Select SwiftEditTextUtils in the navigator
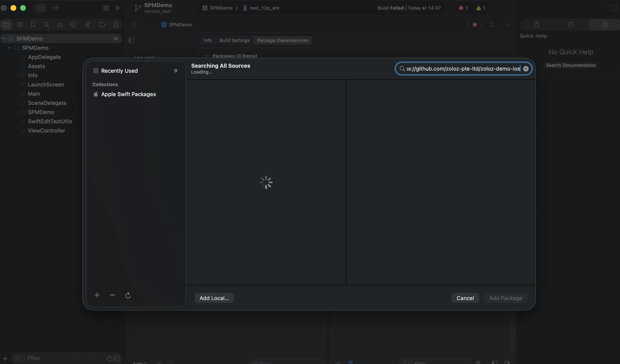 (50, 121)
